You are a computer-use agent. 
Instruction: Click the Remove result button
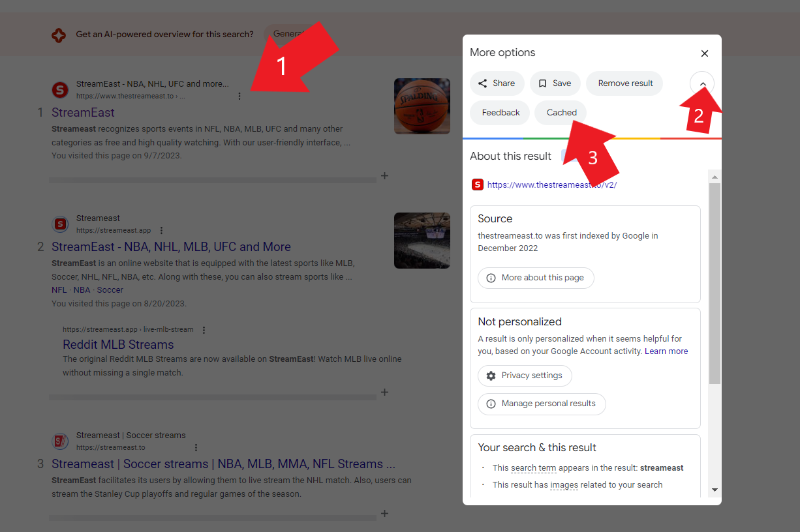pyautogui.click(x=624, y=83)
